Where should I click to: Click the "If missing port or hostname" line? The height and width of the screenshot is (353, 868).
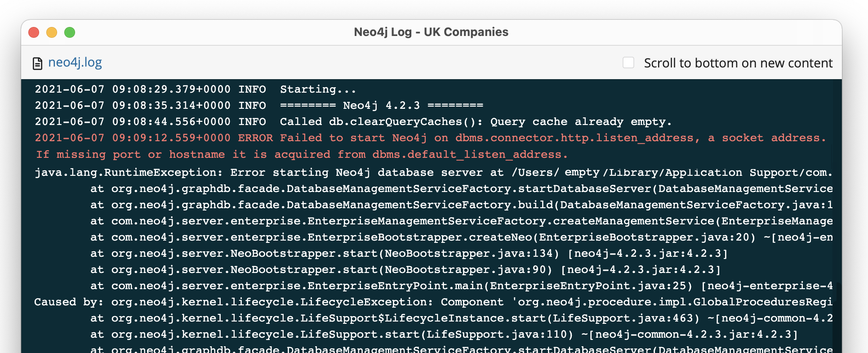(x=301, y=155)
